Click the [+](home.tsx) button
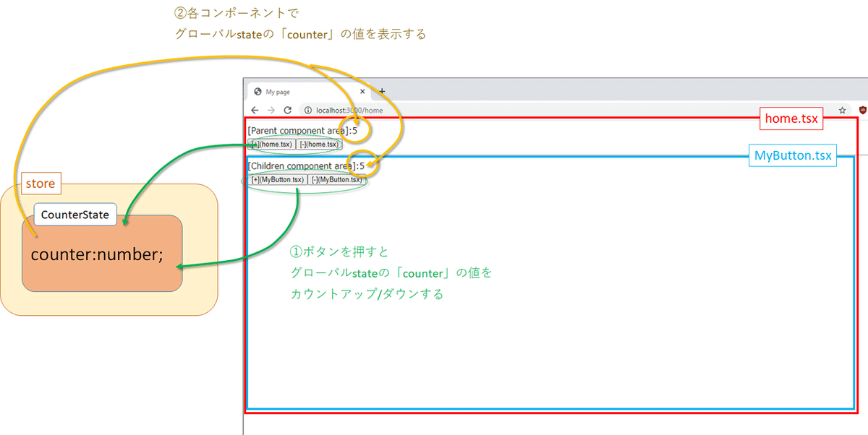This screenshot has width=868, height=435. 271,144
